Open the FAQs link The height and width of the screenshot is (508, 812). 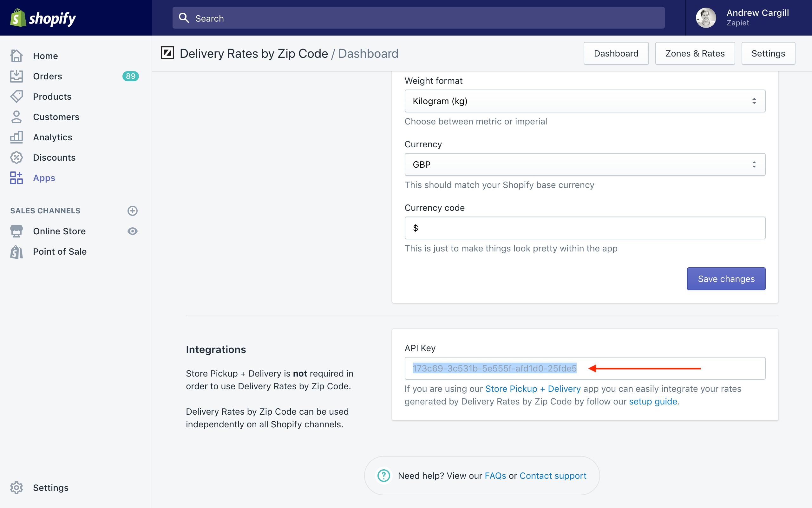click(x=495, y=475)
